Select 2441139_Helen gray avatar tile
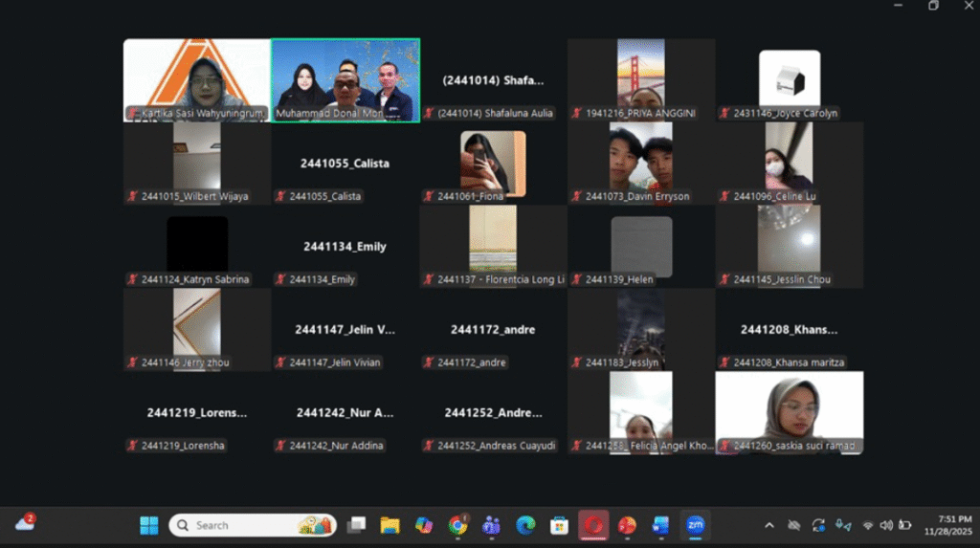The height and width of the screenshot is (548, 980). pos(641,246)
